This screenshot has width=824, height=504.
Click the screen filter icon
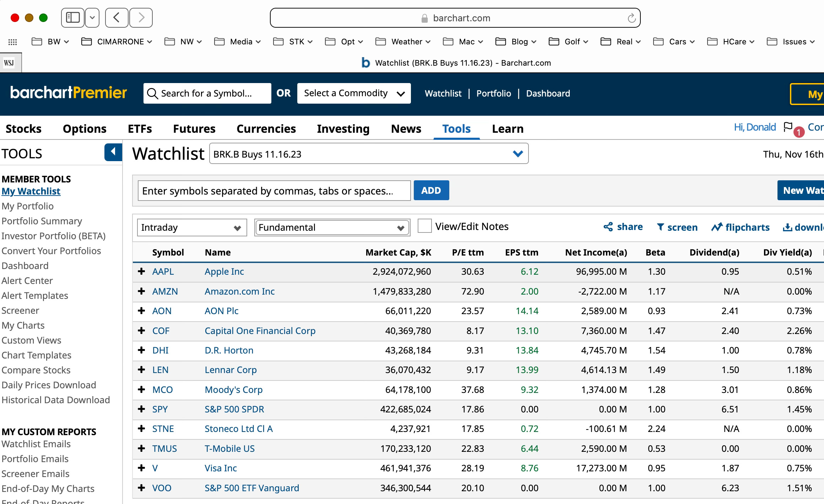pos(660,227)
